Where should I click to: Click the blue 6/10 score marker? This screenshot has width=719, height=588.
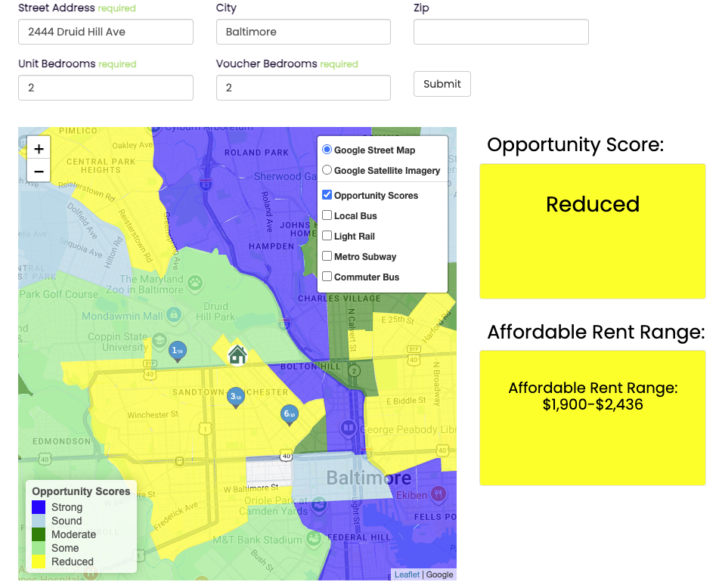point(289,413)
